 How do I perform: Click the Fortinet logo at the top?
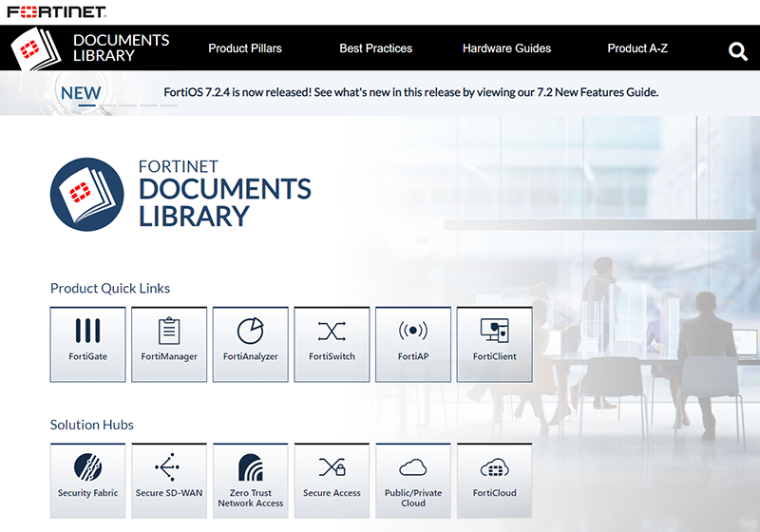pyautogui.click(x=57, y=12)
